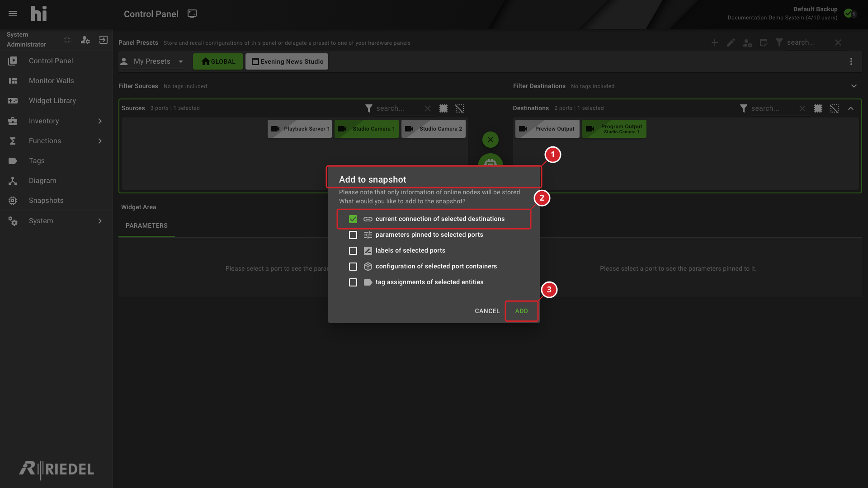This screenshot has height=488, width=868.
Task: Click the Destinations deselect-all icon
Action: [835, 108]
